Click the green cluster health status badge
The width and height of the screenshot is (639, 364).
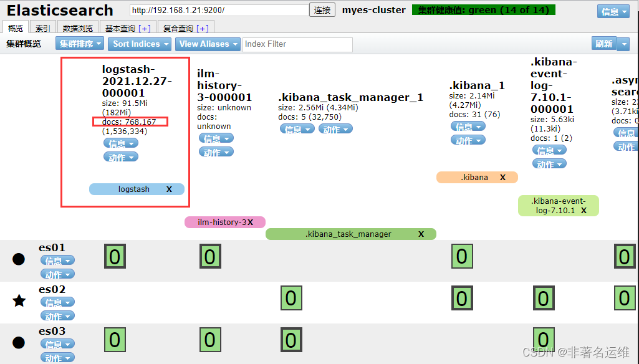[x=484, y=10]
